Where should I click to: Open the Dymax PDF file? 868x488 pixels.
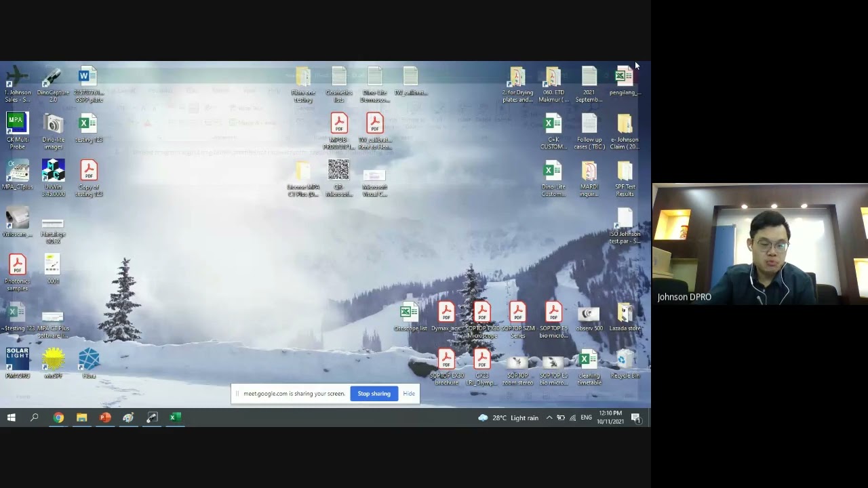(x=446, y=317)
